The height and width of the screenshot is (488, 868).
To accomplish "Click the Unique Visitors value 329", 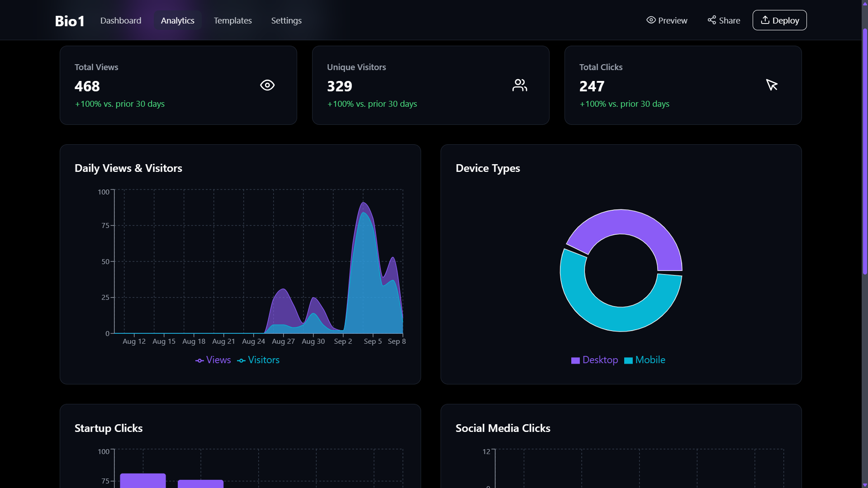I will [340, 86].
